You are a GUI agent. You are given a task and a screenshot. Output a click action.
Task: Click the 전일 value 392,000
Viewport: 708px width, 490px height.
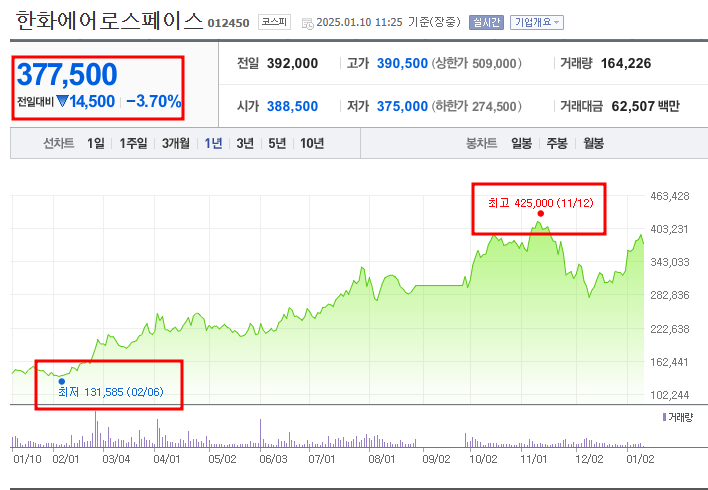click(x=292, y=64)
